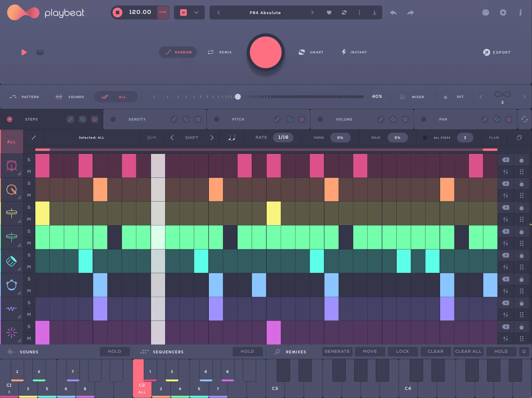532x398 pixels.
Task: Go to the next infinity pattern
Action: point(524,97)
